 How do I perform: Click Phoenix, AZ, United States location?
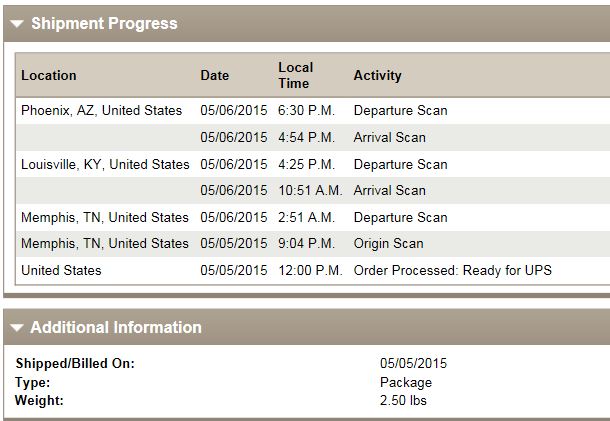102,111
